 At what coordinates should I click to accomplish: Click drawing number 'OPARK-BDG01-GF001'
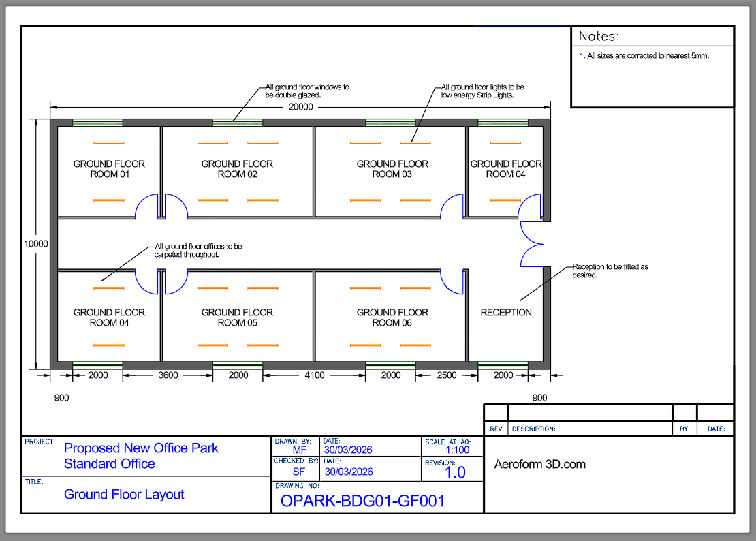click(362, 501)
